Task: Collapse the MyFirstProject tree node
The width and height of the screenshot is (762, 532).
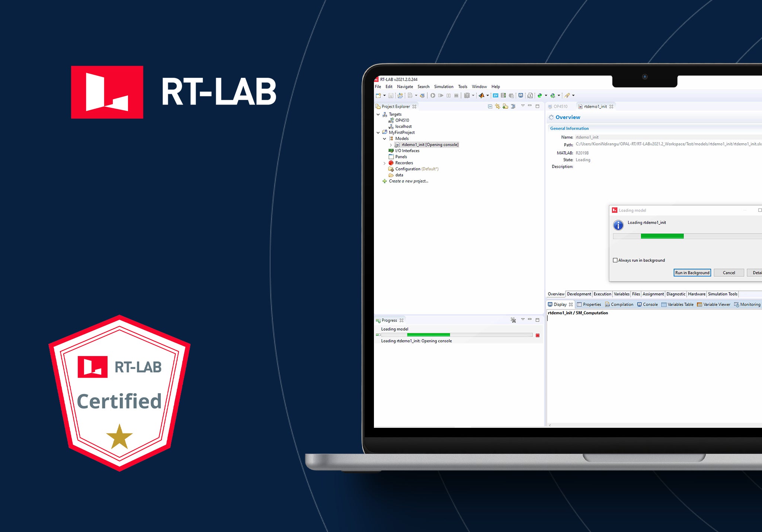Action: 378,132
